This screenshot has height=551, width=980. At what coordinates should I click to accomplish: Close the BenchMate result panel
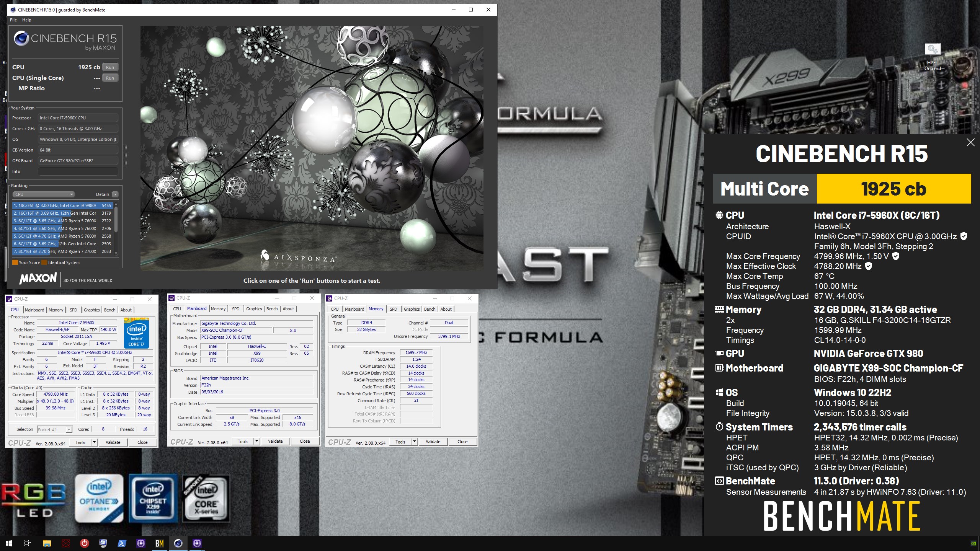[970, 142]
